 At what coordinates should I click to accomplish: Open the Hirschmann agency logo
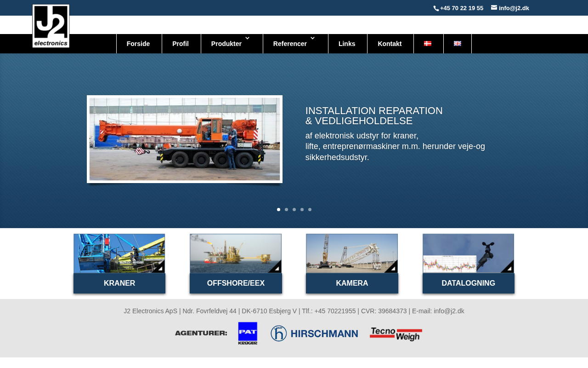[x=314, y=333]
